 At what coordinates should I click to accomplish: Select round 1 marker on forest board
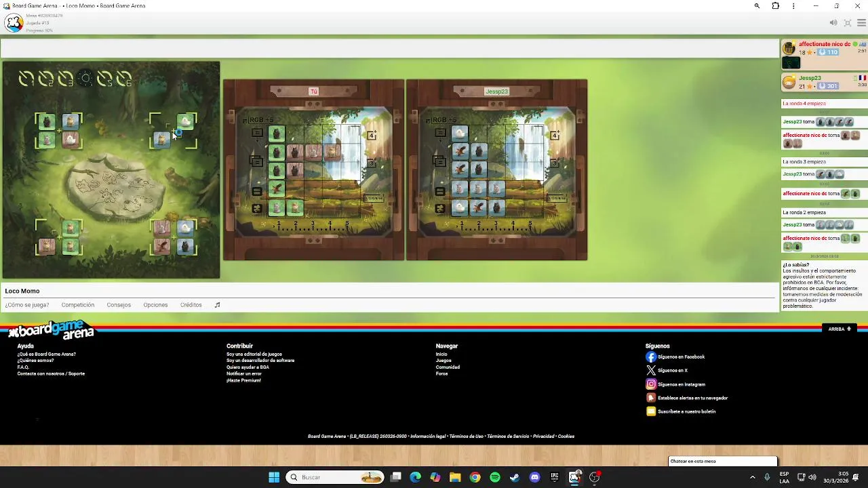click(26, 79)
